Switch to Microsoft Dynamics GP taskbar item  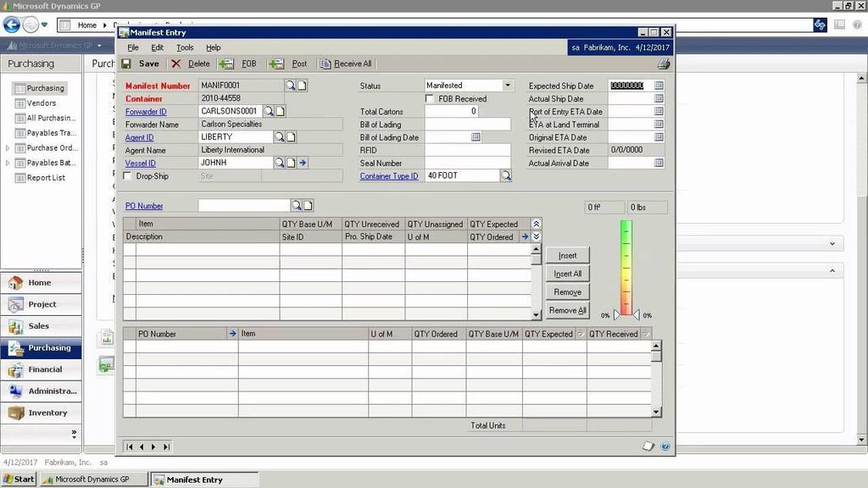[x=93, y=480]
